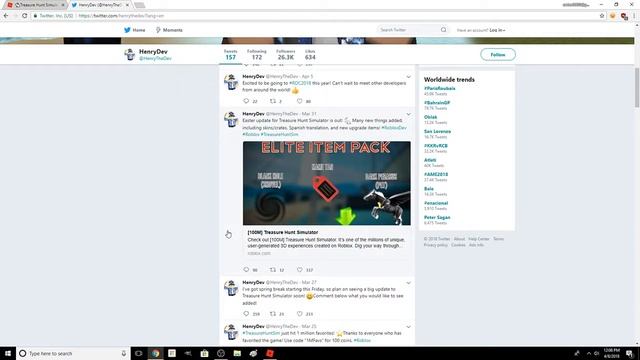Click the Oblak trend

431,117
